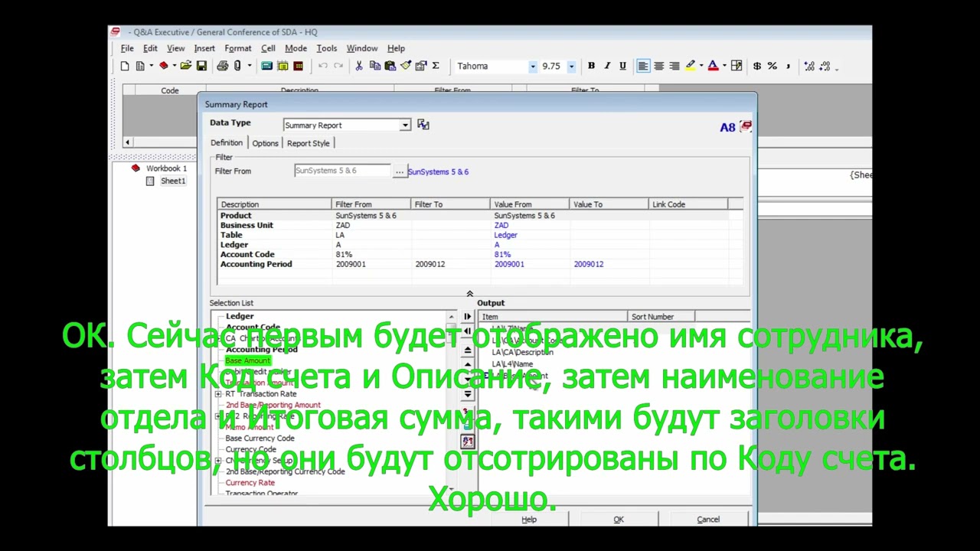
Task: Open the Tools menu
Action: [x=327, y=48]
